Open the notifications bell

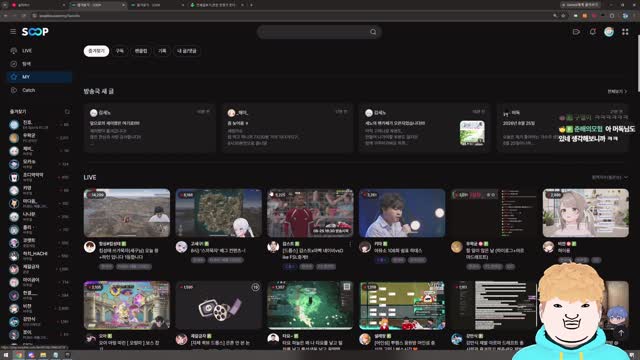593,31
